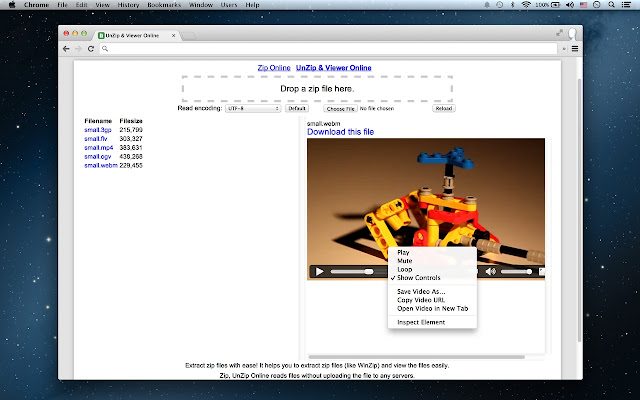Click the Chrome user profile icon
This screenshot has height=400, width=640.
click(x=573, y=33)
